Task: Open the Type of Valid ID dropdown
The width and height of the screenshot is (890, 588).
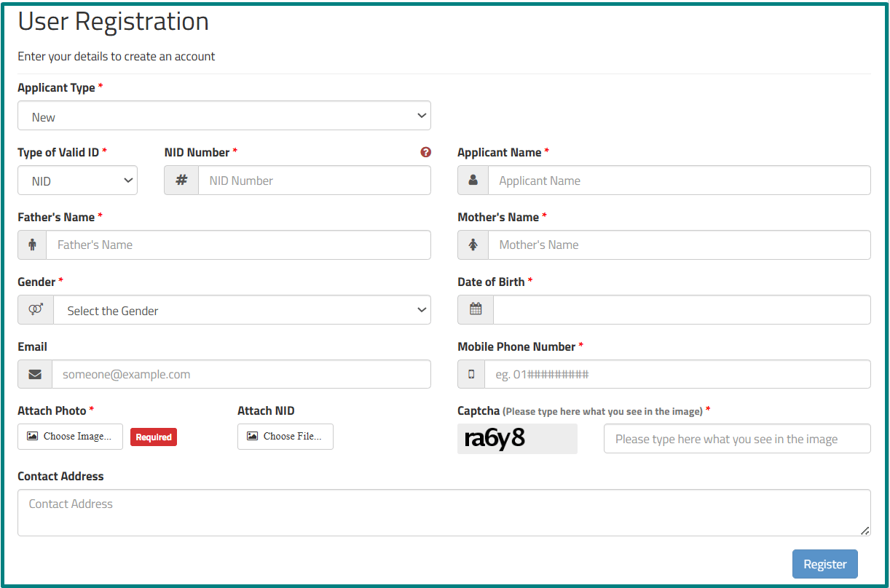Action: [77, 180]
